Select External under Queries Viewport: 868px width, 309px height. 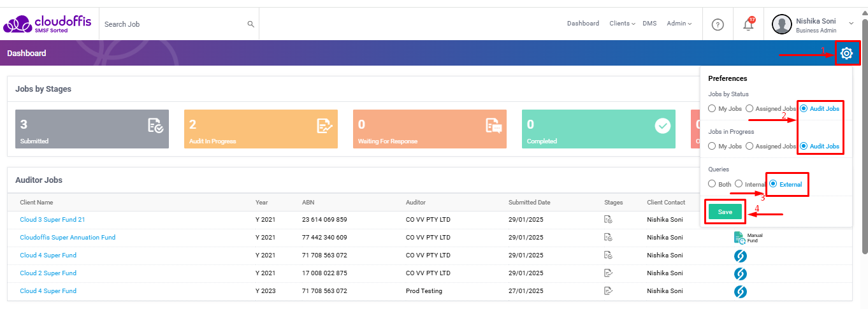click(774, 184)
